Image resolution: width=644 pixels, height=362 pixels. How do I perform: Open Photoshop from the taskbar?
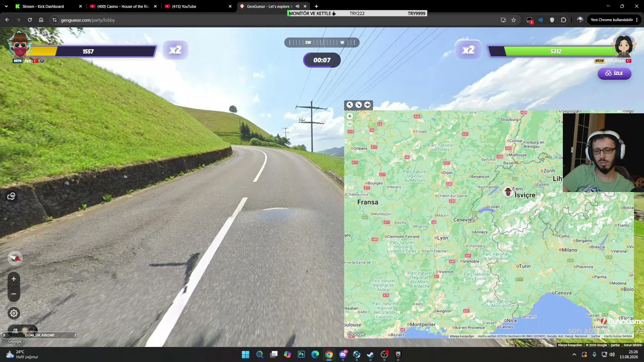[x=301, y=354]
